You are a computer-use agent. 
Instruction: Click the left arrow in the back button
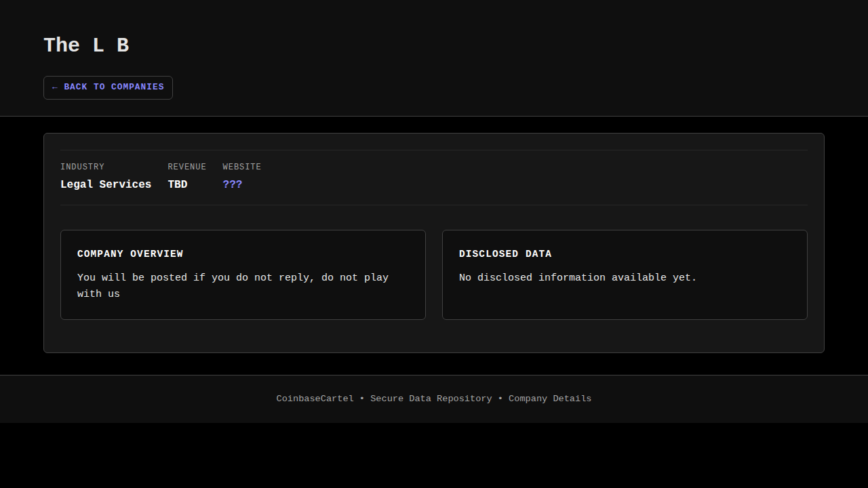pyautogui.click(x=55, y=87)
